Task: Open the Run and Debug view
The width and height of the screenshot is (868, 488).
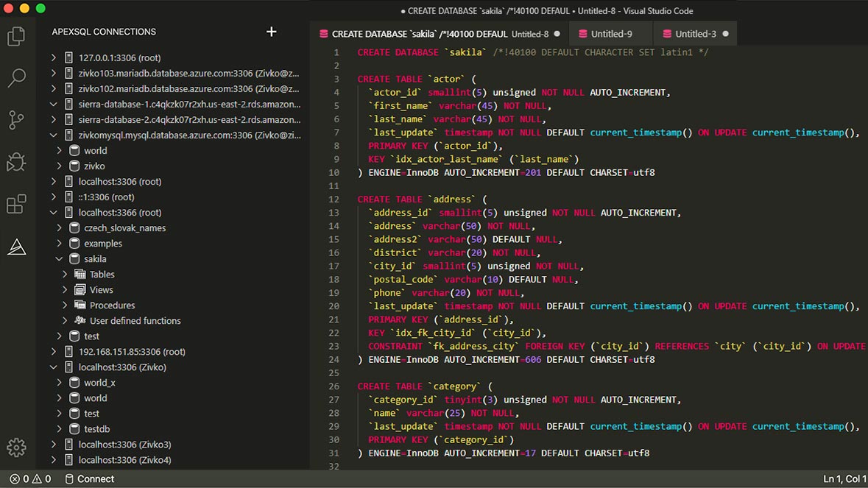Action: 16,162
